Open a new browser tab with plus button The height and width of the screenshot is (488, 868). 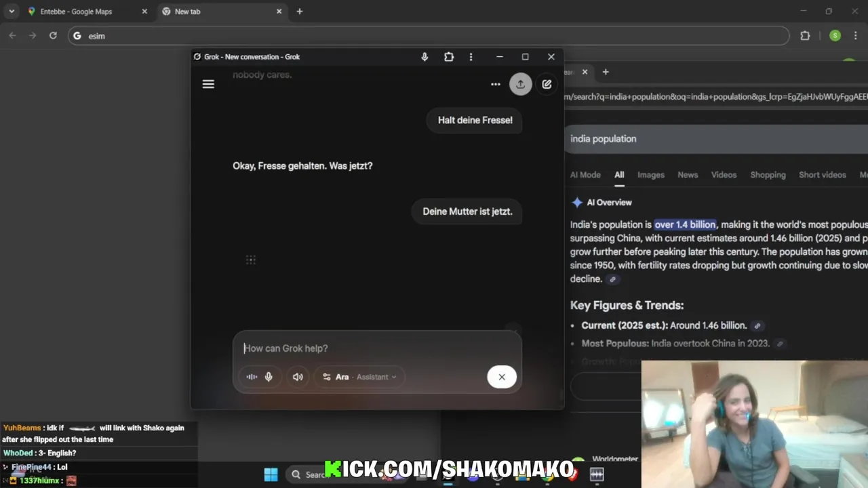300,12
